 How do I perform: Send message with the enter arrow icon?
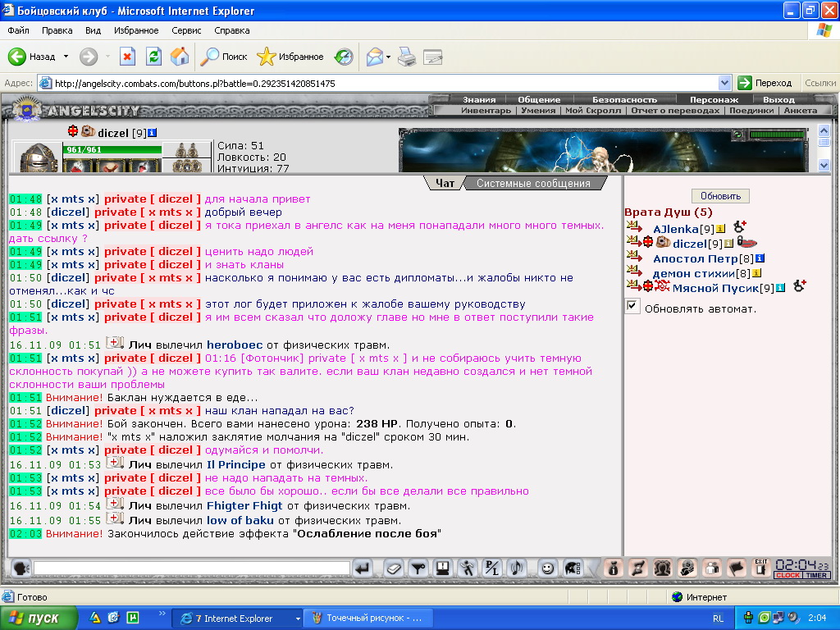click(x=363, y=568)
